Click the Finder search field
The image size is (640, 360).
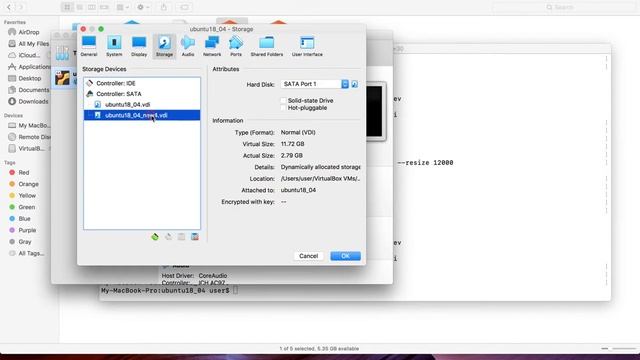click(x=564, y=7)
